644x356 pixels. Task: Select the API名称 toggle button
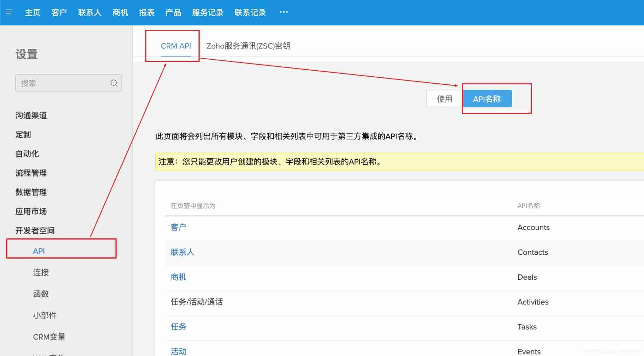487,99
